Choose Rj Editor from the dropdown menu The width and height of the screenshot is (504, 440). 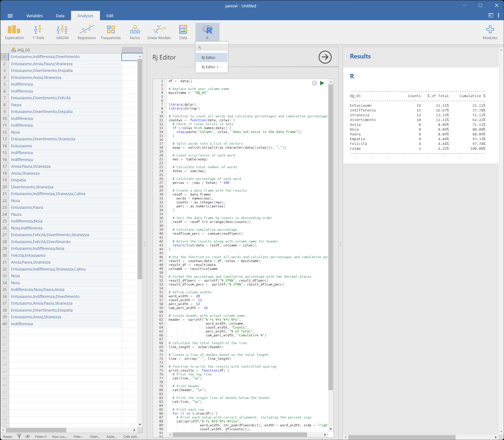[x=211, y=57]
